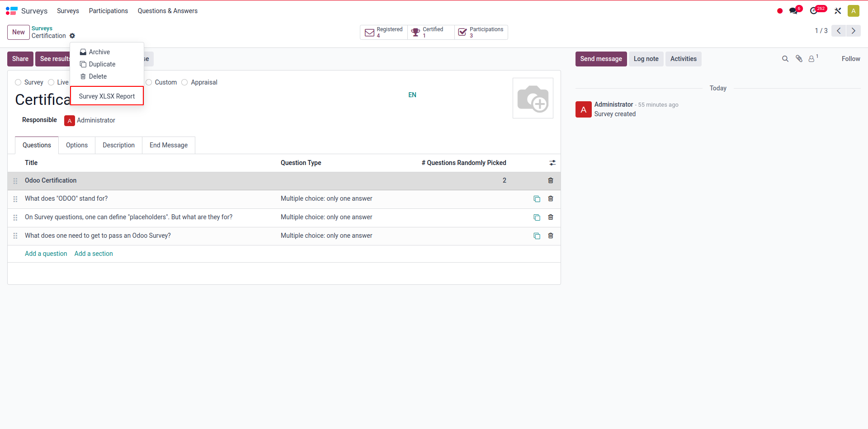This screenshot has height=429, width=868.
Task: Click the Share button
Action: 20,59
